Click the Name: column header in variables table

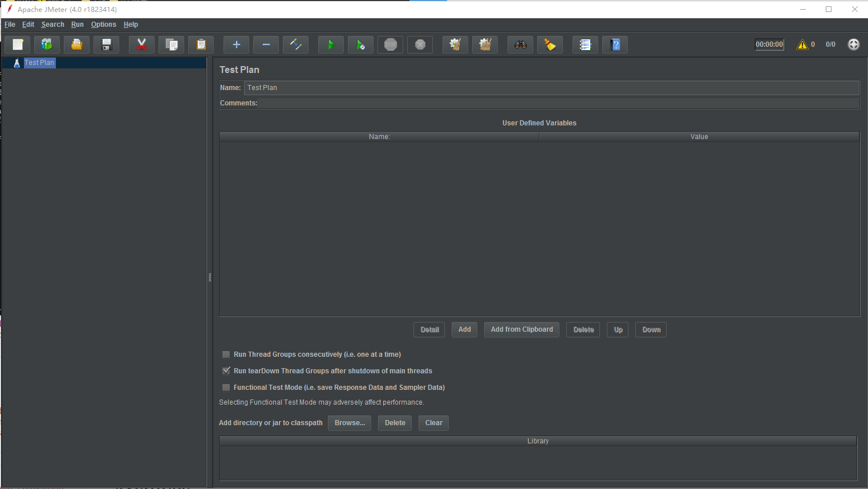tap(379, 137)
